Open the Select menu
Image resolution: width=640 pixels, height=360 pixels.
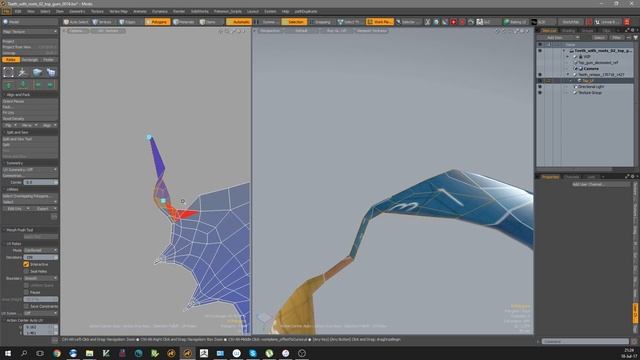point(45,11)
